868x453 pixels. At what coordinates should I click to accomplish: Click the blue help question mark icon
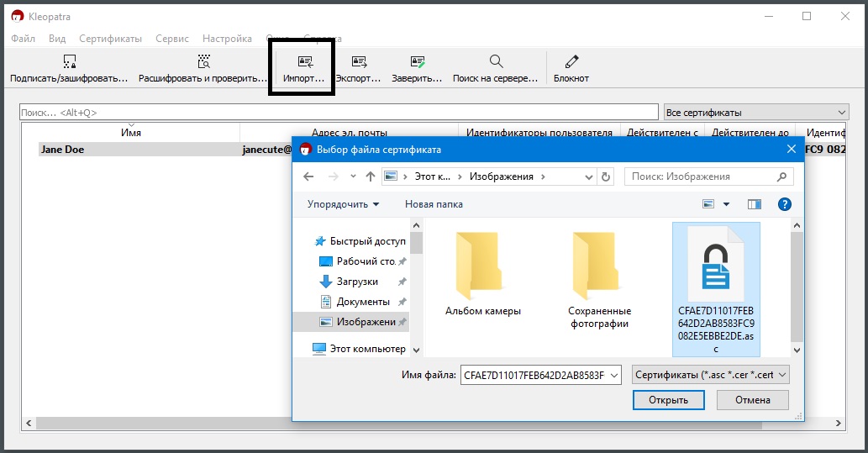[x=784, y=204]
